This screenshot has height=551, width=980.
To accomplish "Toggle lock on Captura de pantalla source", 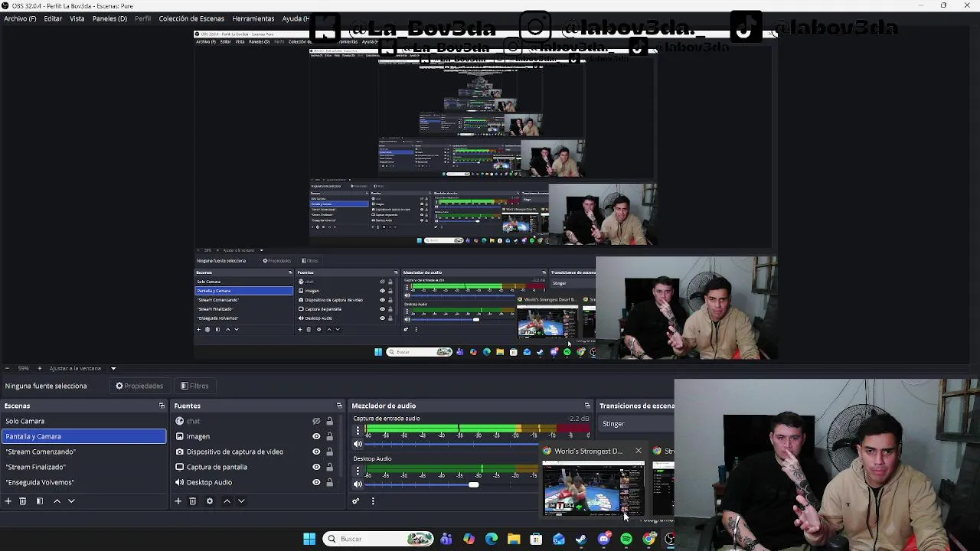I will coord(330,467).
